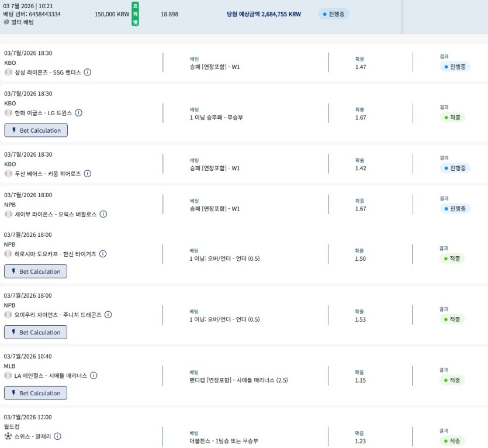Open Bet Calculation for 요미우리 자이언츠 match
Image resolution: width=488 pixels, height=448 pixels.
[x=36, y=332]
